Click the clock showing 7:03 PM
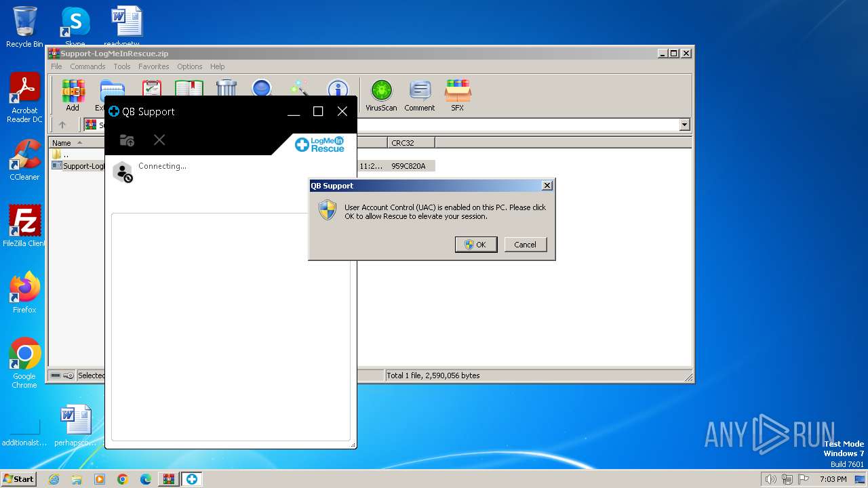868x488 pixels. tap(833, 479)
